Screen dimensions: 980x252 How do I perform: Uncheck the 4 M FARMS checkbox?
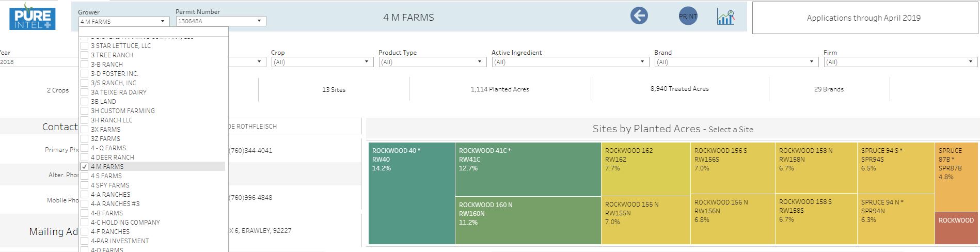[85, 167]
